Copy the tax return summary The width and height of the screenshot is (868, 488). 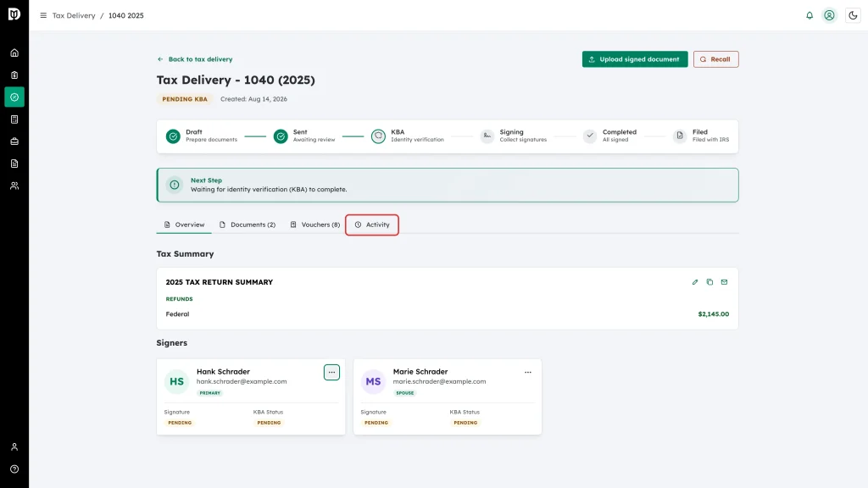[x=709, y=282]
